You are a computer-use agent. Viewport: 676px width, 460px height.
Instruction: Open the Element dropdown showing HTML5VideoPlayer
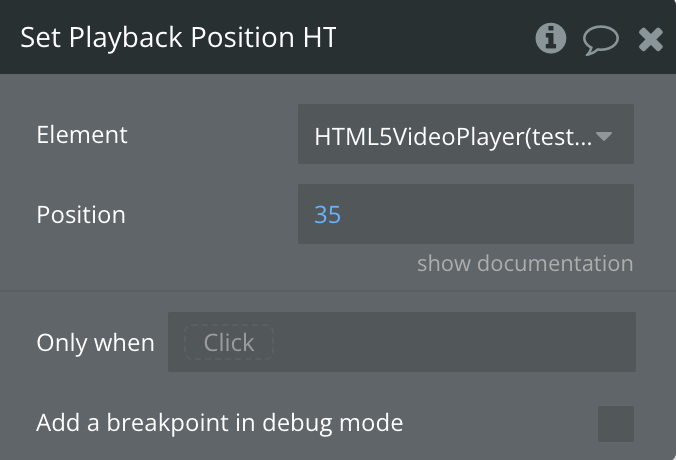coord(466,134)
